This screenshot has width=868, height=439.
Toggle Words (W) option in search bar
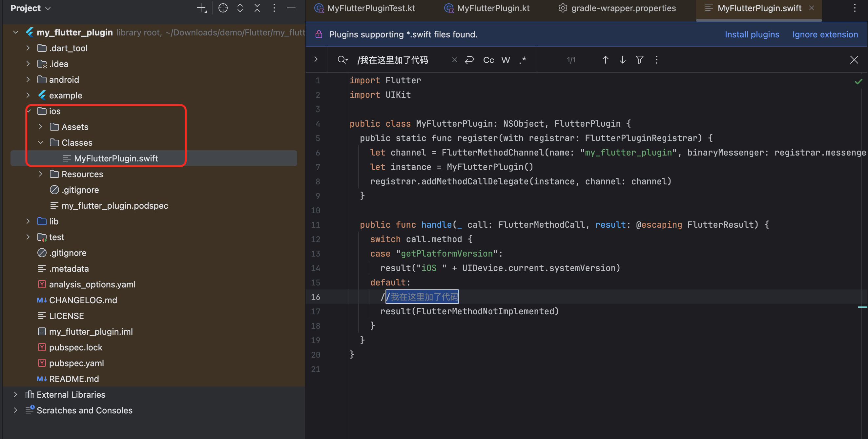tap(506, 60)
